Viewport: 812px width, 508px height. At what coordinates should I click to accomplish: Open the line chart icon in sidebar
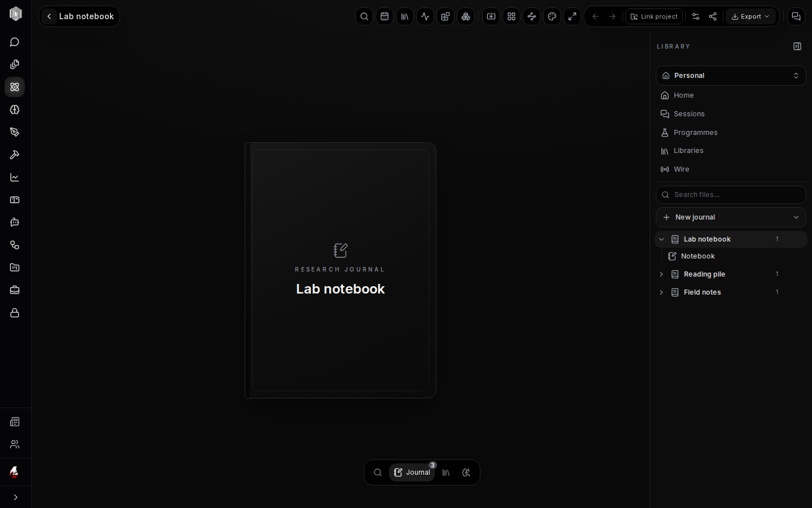tap(15, 177)
